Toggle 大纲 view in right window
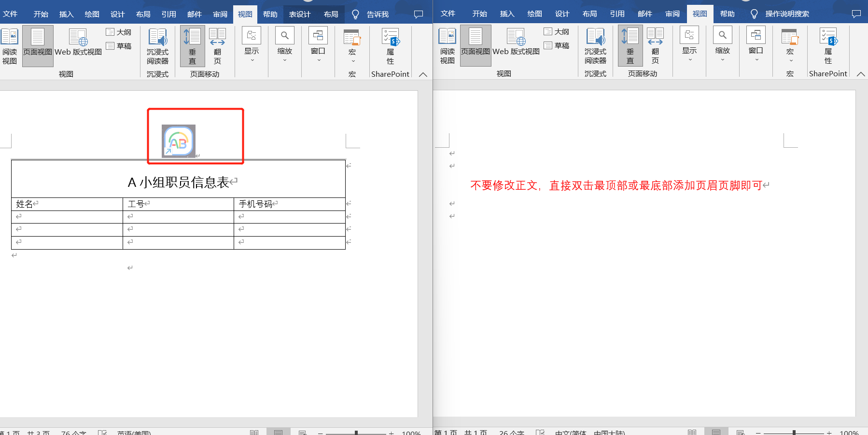Screen dimensions: 868x435 point(557,32)
